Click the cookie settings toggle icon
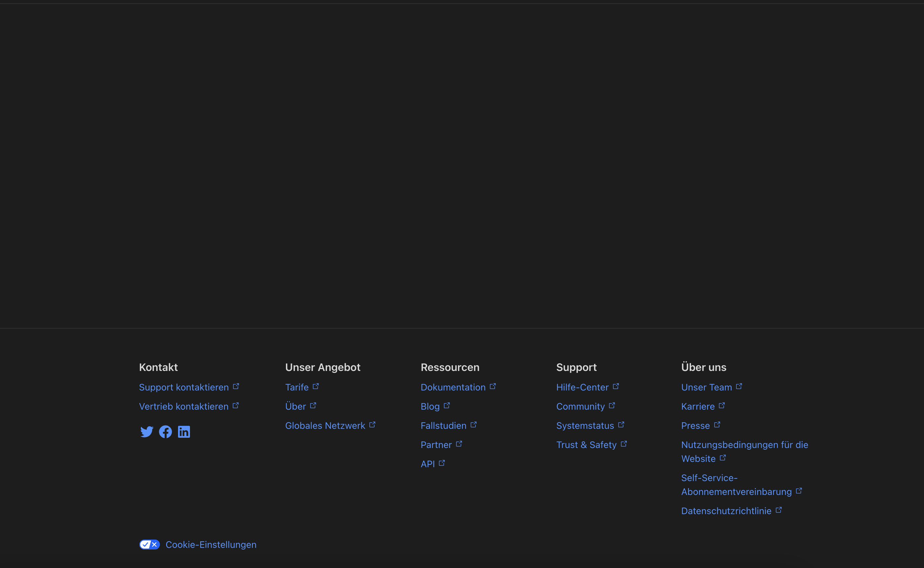 click(150, 544)
